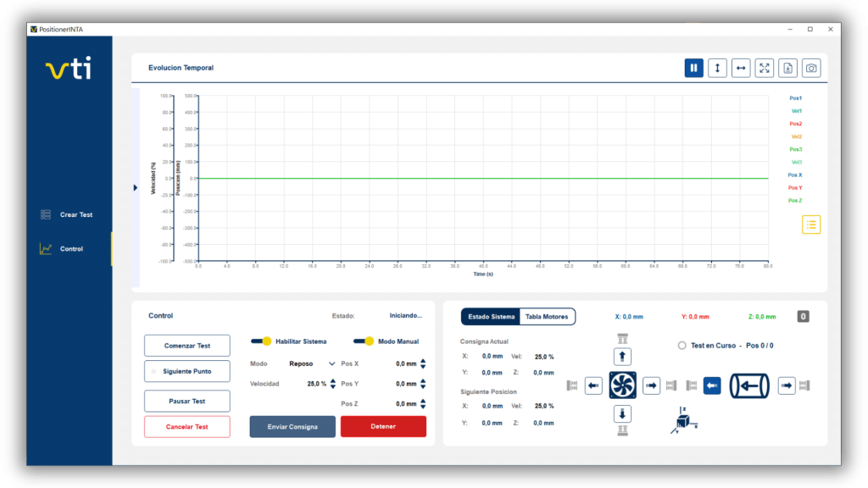This screenshot has height=488, width=868.
Task: Toggle the yellow chart legend list icon
Action: point(811,225)
